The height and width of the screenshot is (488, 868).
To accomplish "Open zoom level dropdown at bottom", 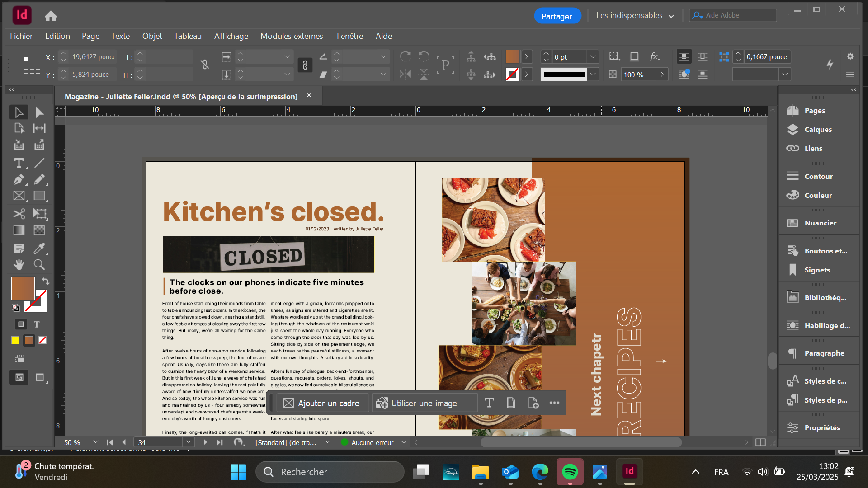I will pyautogui.click(x=95, y=442).
